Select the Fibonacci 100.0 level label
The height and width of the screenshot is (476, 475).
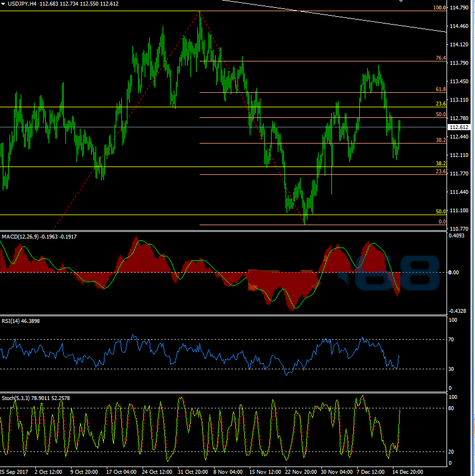[440, 8]
